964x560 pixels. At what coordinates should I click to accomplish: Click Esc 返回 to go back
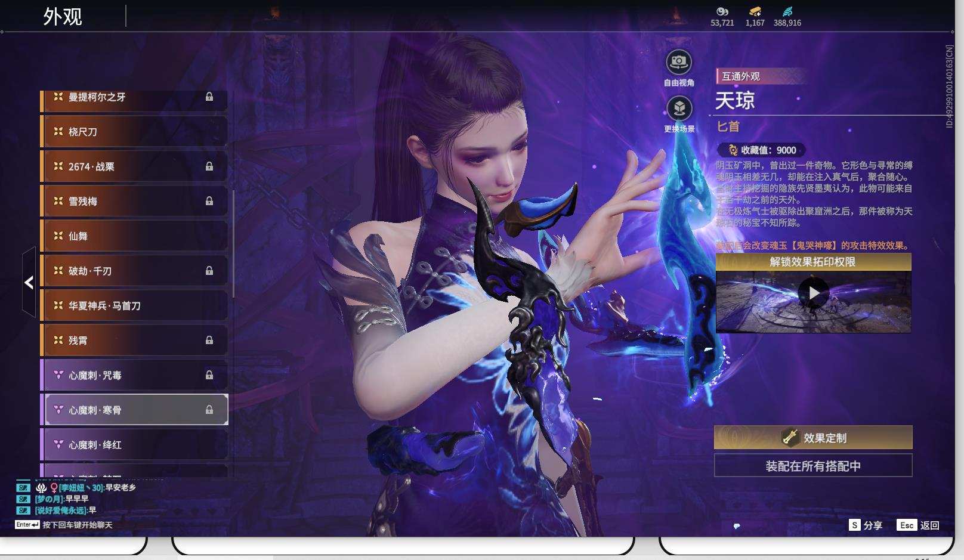point(918,525)
